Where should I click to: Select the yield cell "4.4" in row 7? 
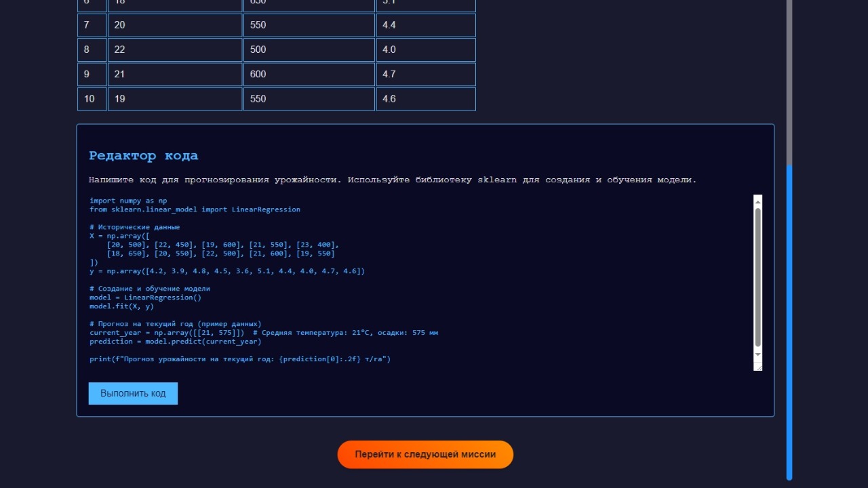425,25
